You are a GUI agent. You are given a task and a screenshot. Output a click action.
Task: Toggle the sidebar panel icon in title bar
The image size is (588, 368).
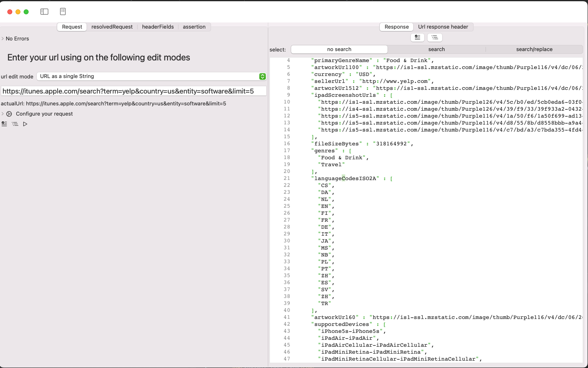click(x=45, y=12)
